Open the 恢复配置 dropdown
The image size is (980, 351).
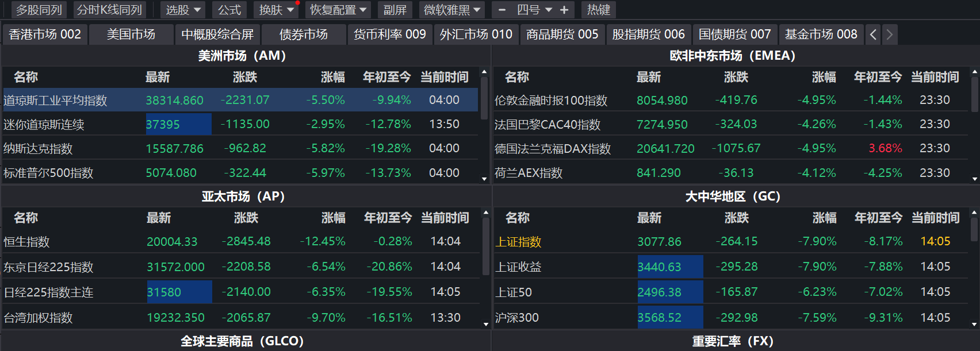tap(338, 10)
